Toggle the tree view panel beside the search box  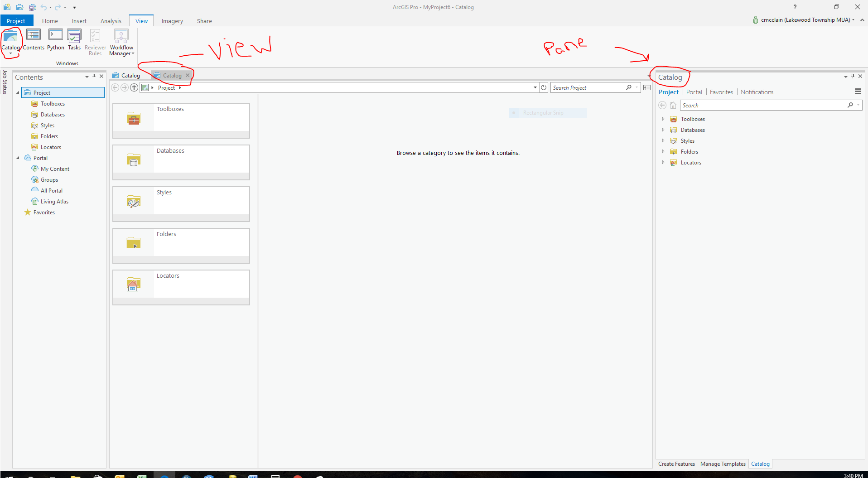point(646,87)
